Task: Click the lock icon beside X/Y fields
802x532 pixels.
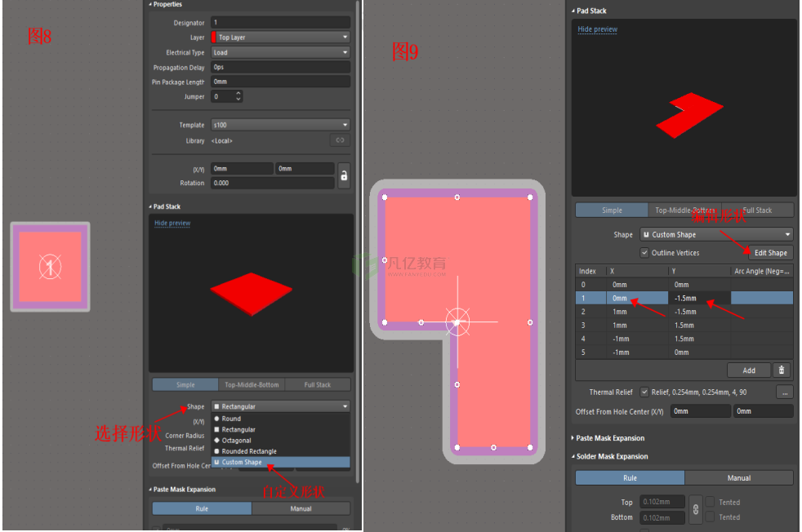Action: [344, 175]
